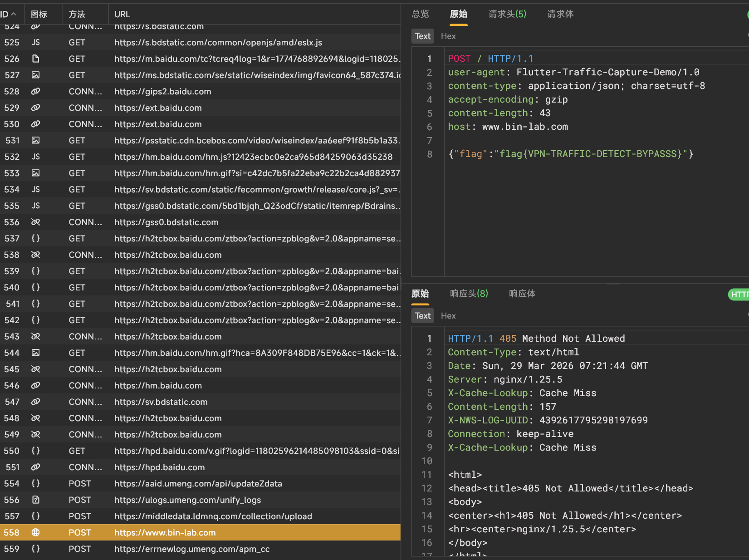
Task: Click link icon on row 528
Action: (x=35, y=91)
